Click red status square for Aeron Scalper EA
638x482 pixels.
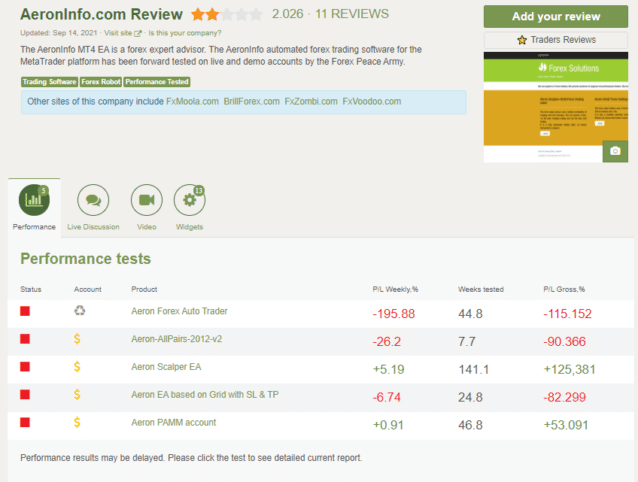25,367
